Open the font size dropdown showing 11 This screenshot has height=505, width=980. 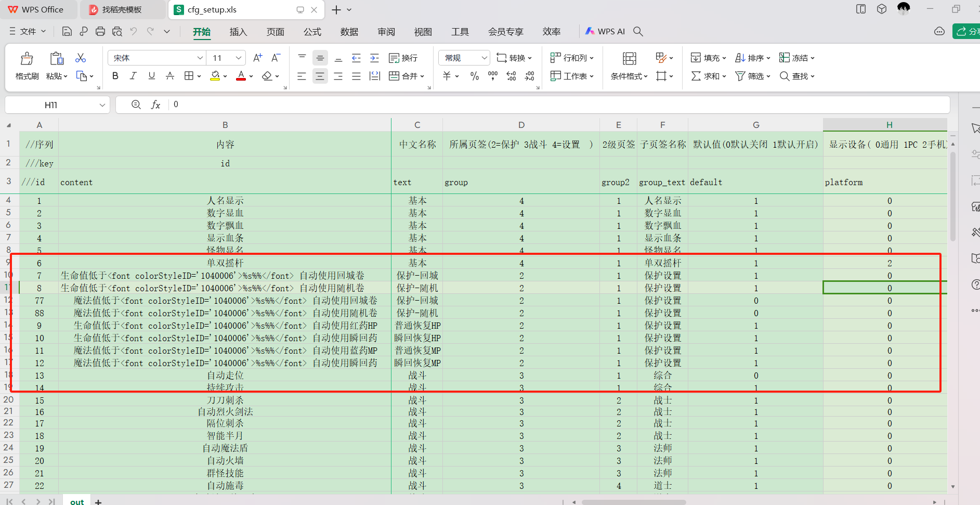tap(239, 58)
